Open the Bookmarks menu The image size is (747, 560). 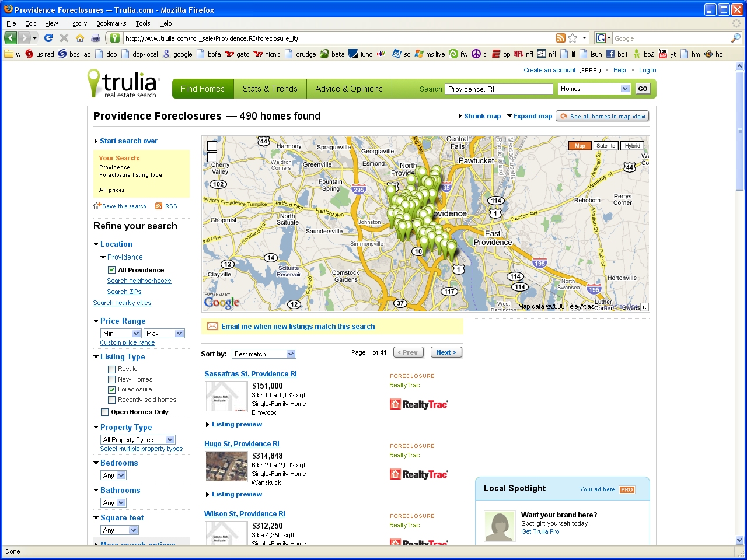111,23
